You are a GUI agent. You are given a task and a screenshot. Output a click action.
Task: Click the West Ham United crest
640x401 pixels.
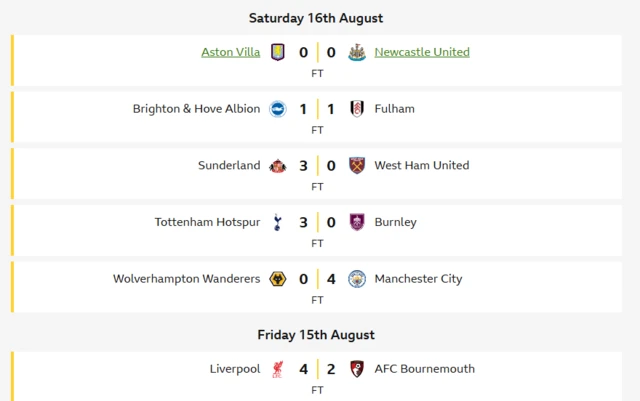pyautogui.click(x=357, y=166)
